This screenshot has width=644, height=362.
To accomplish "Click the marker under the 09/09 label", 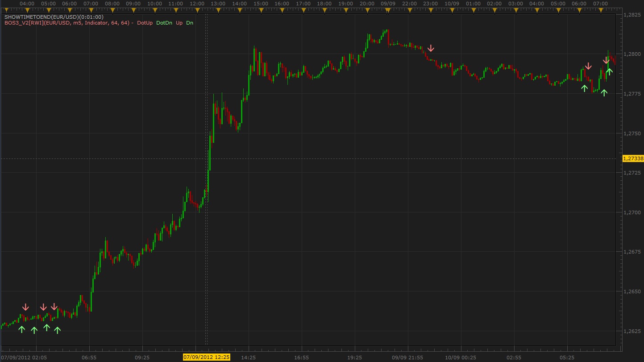I will point(388,9).
